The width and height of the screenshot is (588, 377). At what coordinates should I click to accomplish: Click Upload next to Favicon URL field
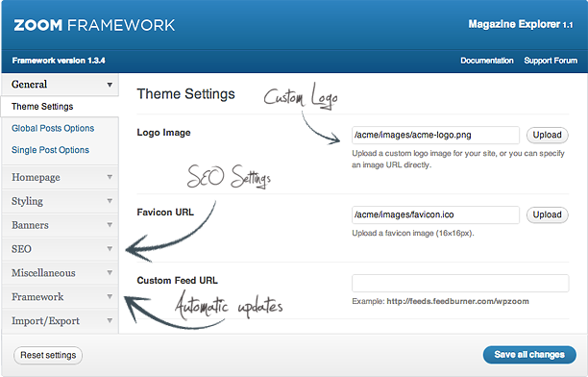click(547, 214)
